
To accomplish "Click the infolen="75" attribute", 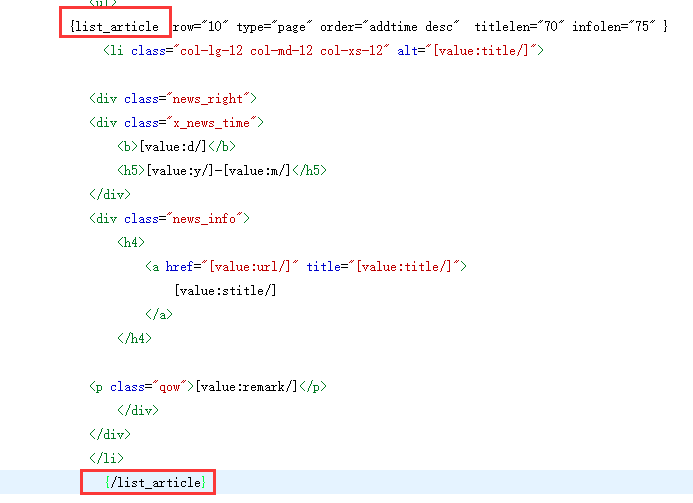I will pyautogui.click(x=614, y=26).
